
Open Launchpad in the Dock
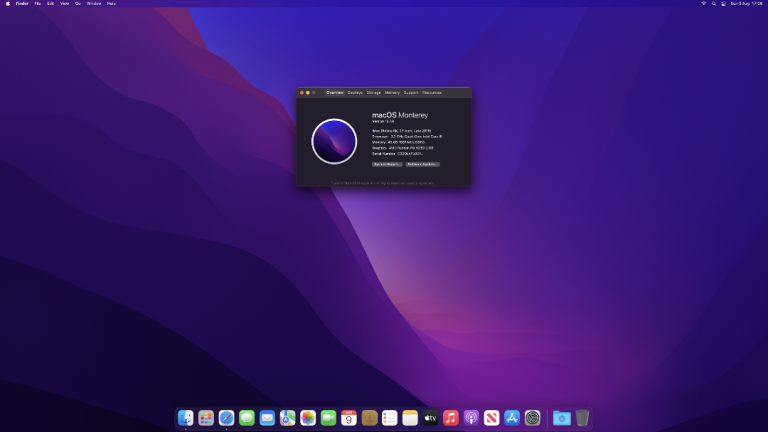click(206, 418)
